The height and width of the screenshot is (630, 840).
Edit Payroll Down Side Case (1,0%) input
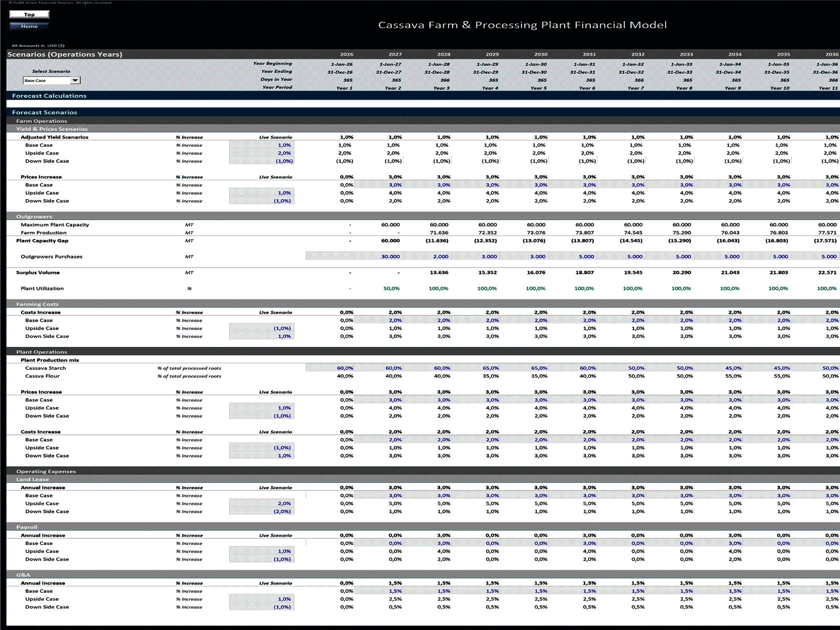262,559
